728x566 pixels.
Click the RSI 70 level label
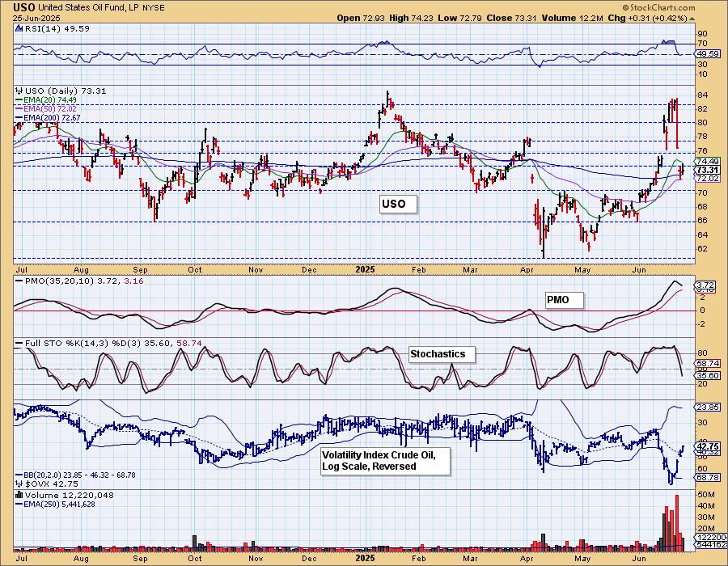click(702, 44)
